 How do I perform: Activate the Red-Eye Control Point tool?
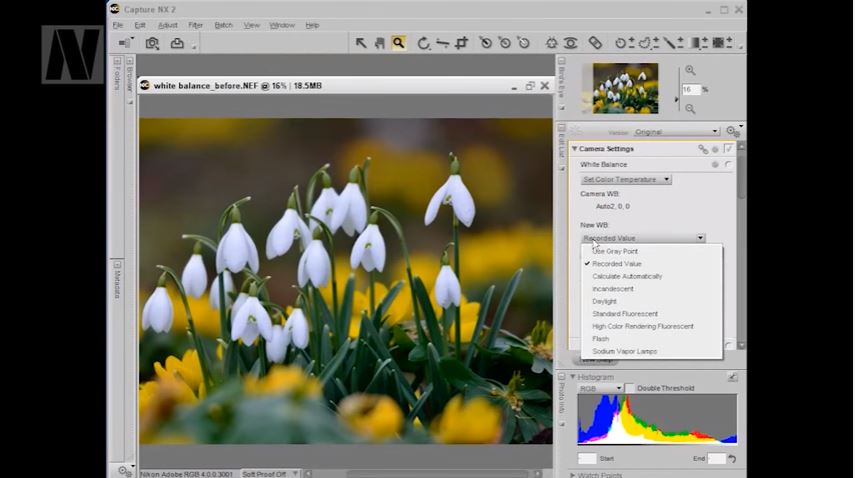(x=570, y=43)
